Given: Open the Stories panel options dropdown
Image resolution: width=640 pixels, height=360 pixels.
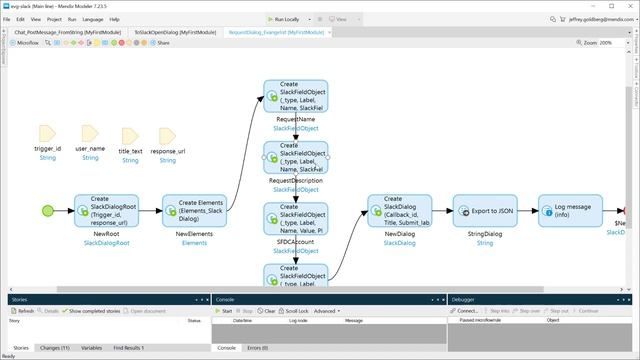Looking at the screenshot, I should pyautogui.click(x=196, y=300).
